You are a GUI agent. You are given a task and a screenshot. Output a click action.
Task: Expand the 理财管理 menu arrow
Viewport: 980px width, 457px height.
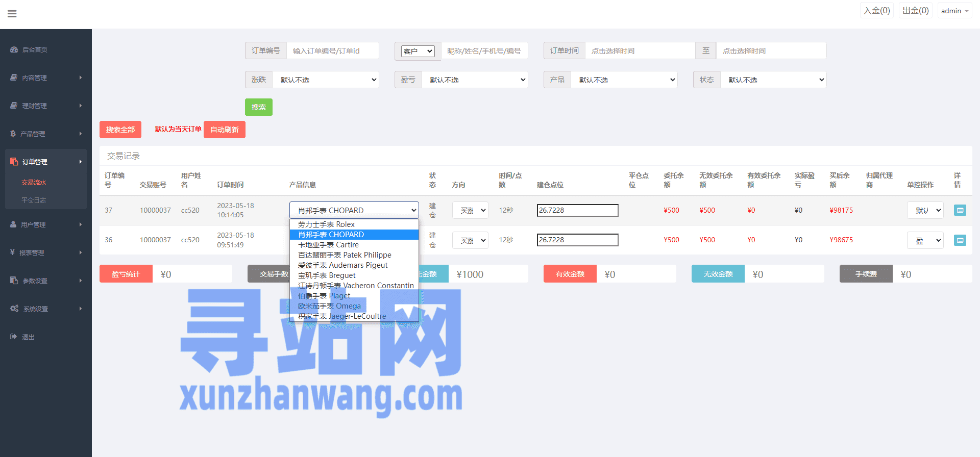point(81,106)
